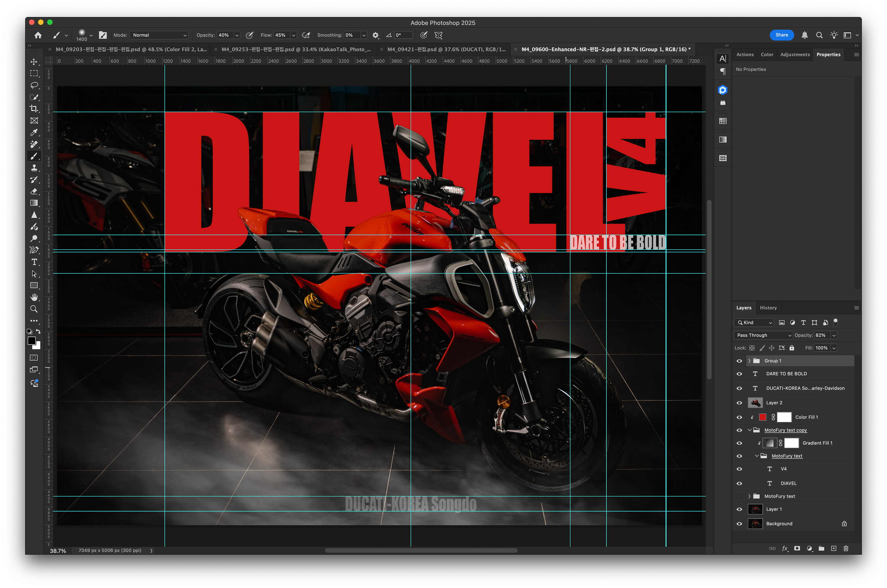Select the Lasso tool
Screen dimensions: 887x588
click(x=34, y=85)
